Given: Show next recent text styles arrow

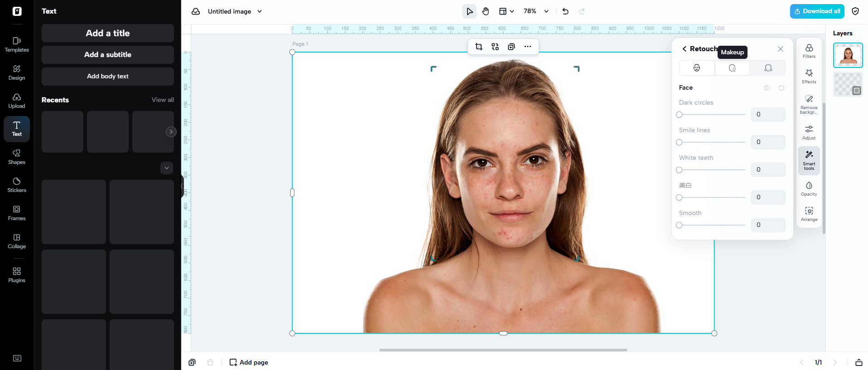Looking at the screenshot, I should 171,132.
